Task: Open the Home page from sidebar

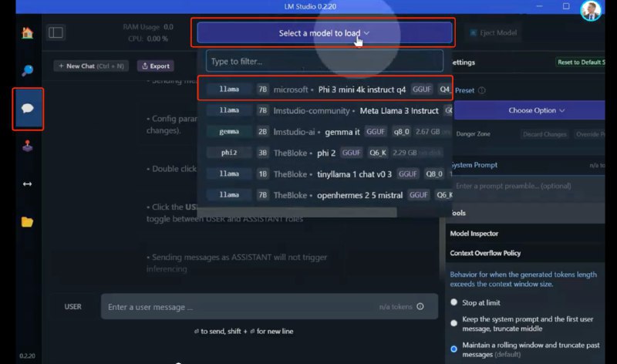Action: pos(28,32)
